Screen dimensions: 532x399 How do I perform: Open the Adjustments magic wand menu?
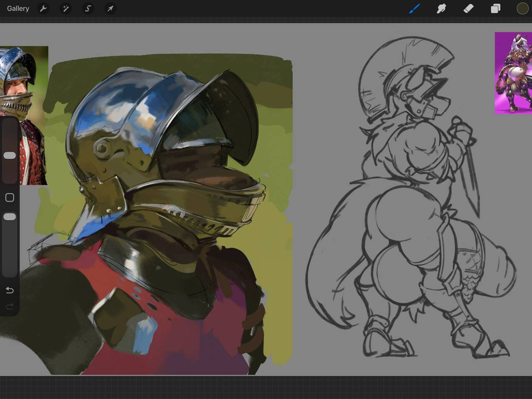(66, 8)
